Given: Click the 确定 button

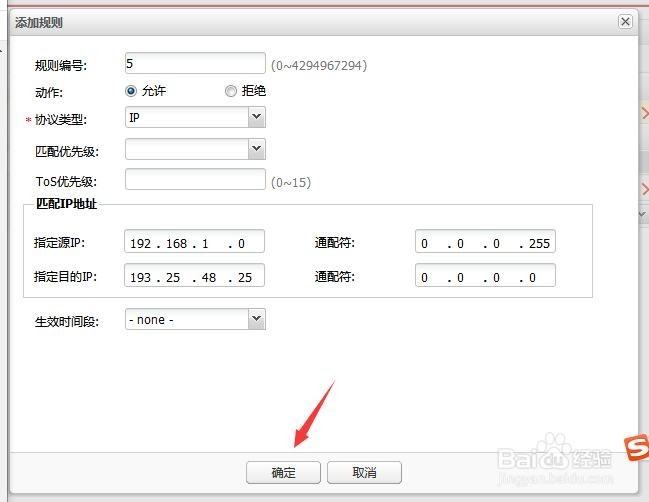Looking at the screenshot, I should (283, 472).
